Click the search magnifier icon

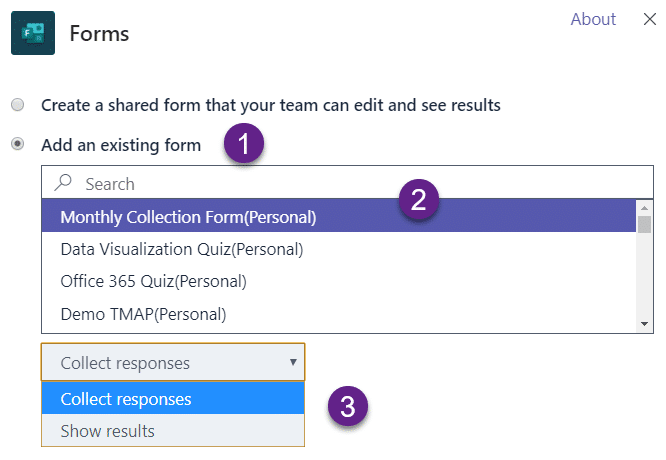tap(65, 183)
